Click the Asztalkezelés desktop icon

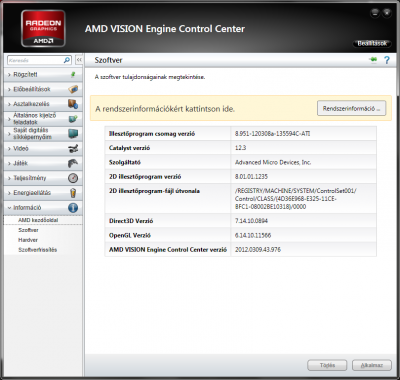tap(73, 104)
